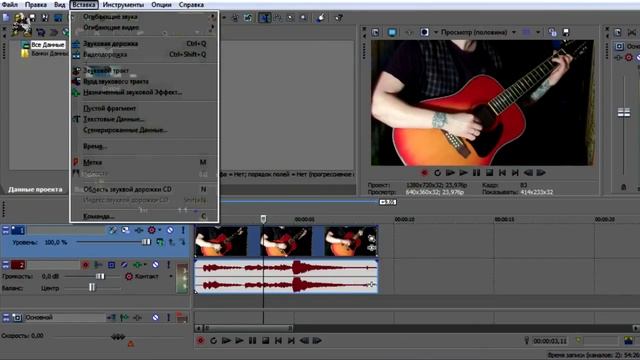Select Текстовые Данные menu entry

coord(144,119)
